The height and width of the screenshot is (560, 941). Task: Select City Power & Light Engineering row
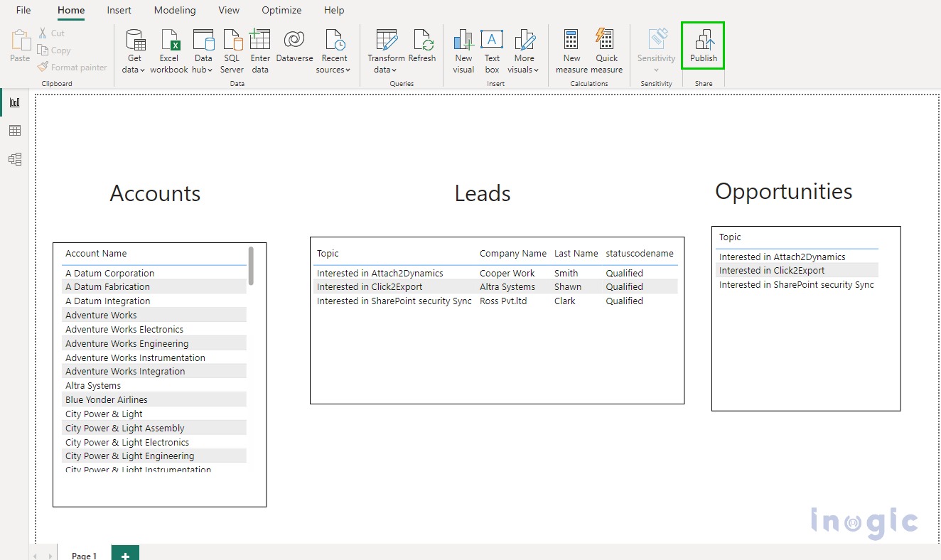click(x=154, y=456)
